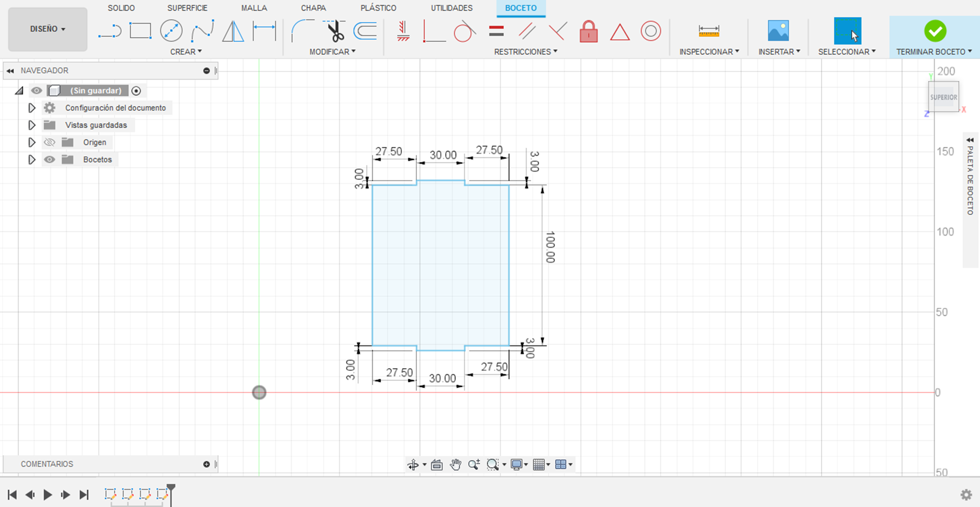The image size is (980, 507).
Task: Select the Spline tool
Action: (x=202, y=31)
